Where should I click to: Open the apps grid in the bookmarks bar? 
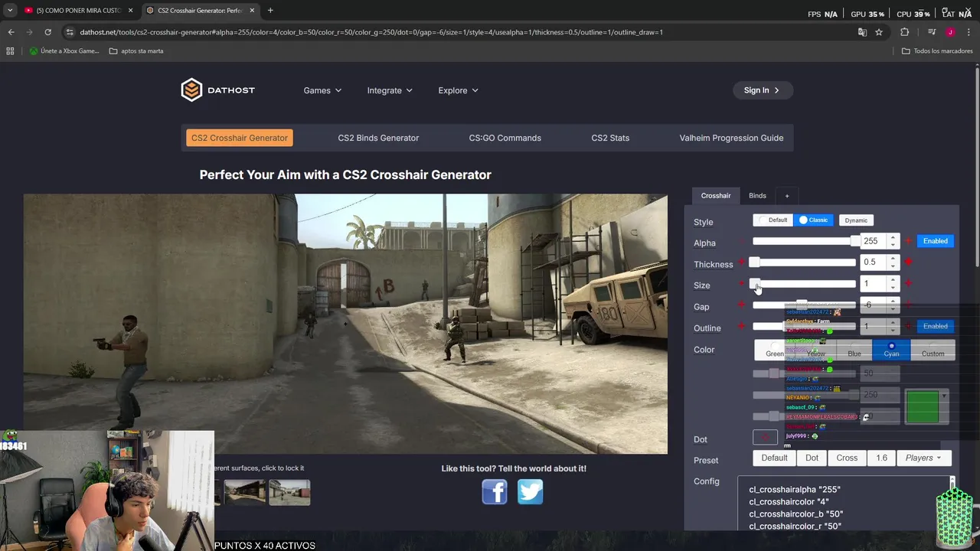click(10, 51)
